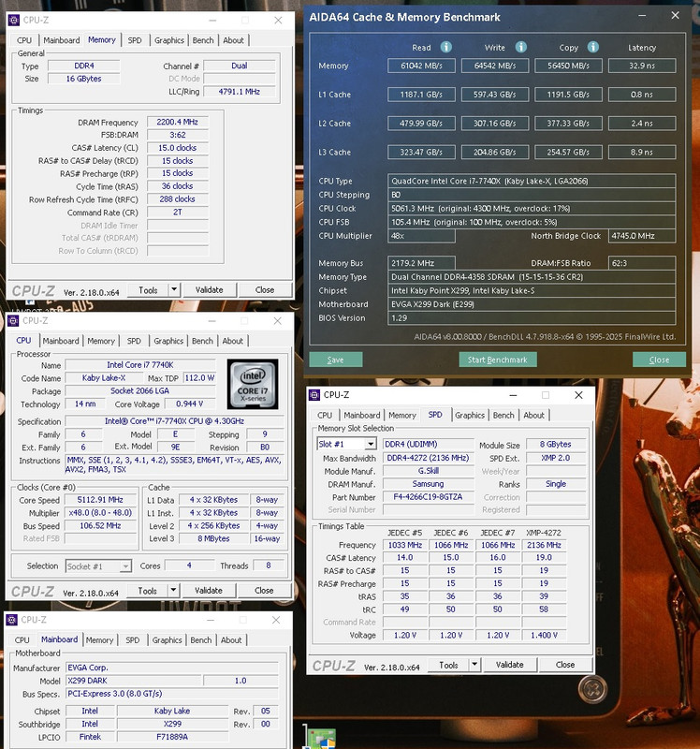Viewport: 700px width, 749px height.
Task: Click the Specification i7-7740X CPU field
Action: (174, 421)
